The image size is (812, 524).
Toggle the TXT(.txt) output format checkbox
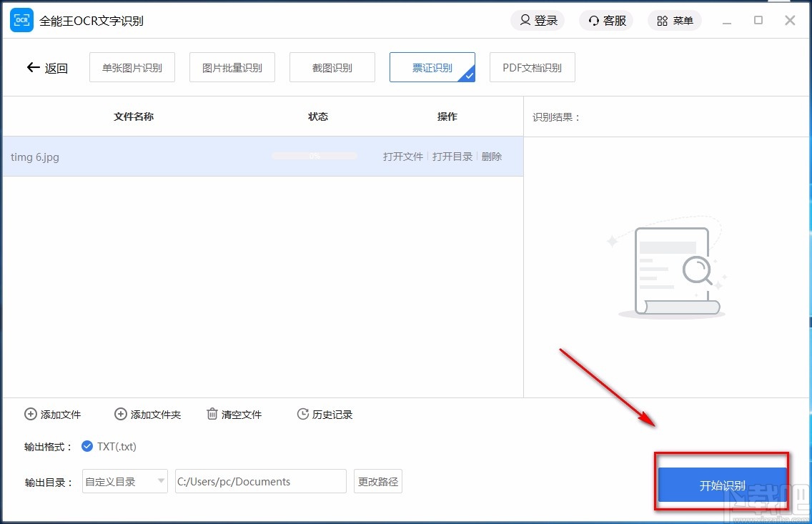(86, 445)
